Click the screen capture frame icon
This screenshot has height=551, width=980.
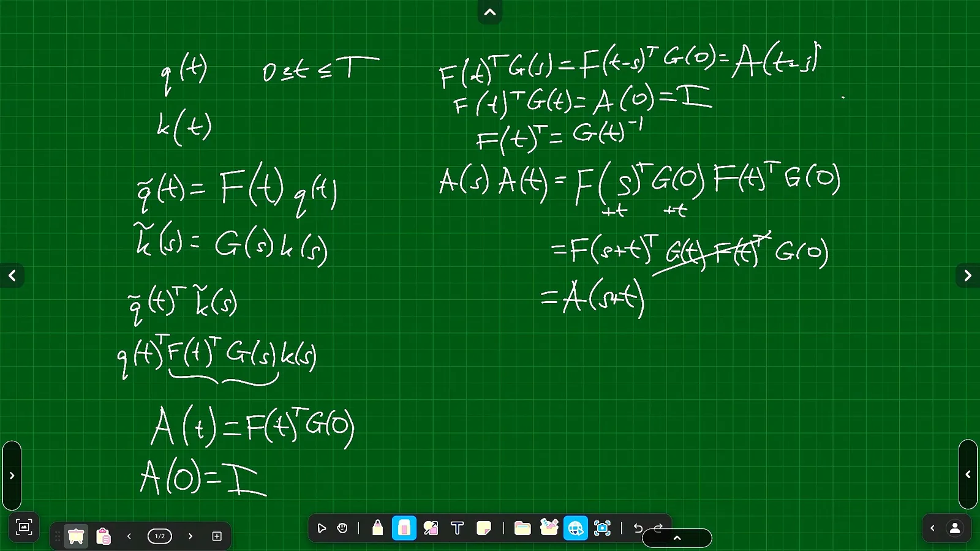pyautogui.click(x=24, y=527)
